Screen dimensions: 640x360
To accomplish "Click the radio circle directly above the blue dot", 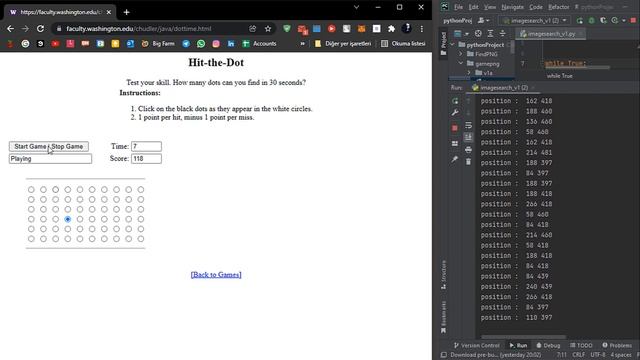I will coord(68,209).
